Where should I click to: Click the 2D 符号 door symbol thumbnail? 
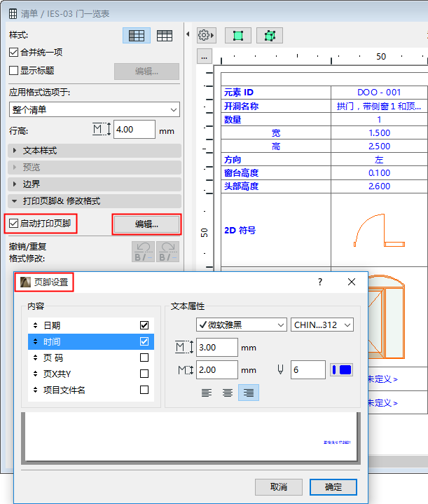click(379, 230)
